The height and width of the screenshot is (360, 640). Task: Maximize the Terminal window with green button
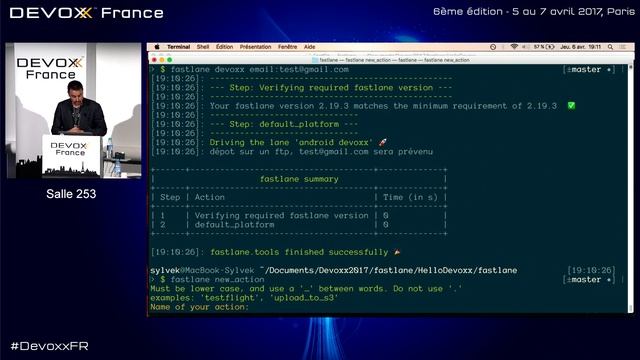170,60
